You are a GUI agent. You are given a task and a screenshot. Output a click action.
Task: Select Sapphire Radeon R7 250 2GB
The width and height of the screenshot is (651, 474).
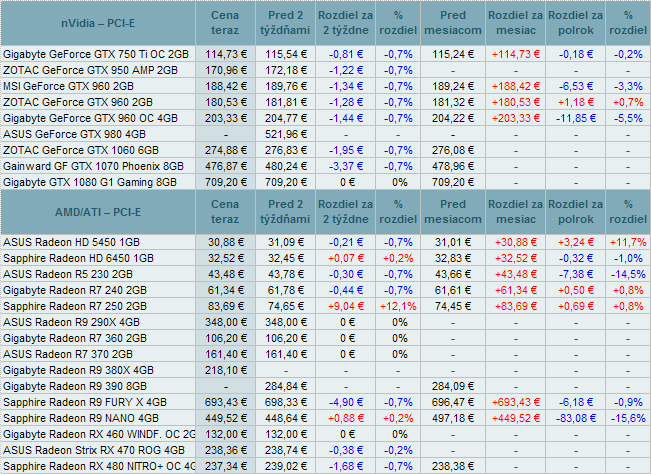75,306
